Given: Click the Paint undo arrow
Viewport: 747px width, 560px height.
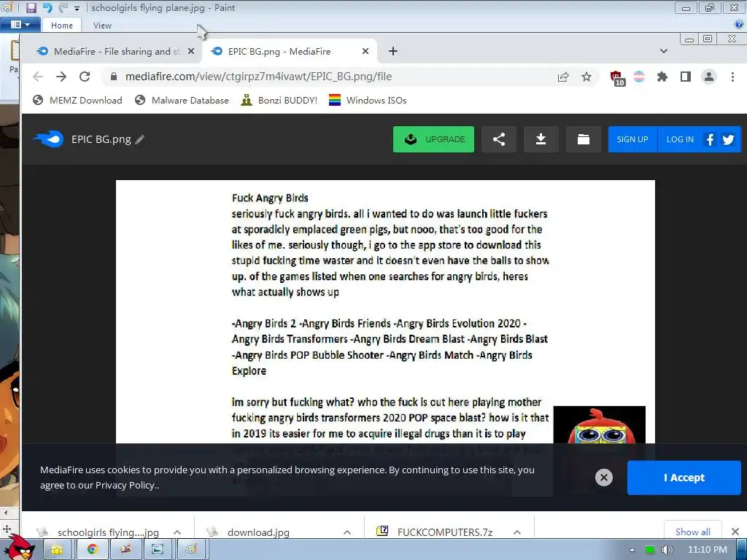Looking at the screenshot, I should (47, 7).
